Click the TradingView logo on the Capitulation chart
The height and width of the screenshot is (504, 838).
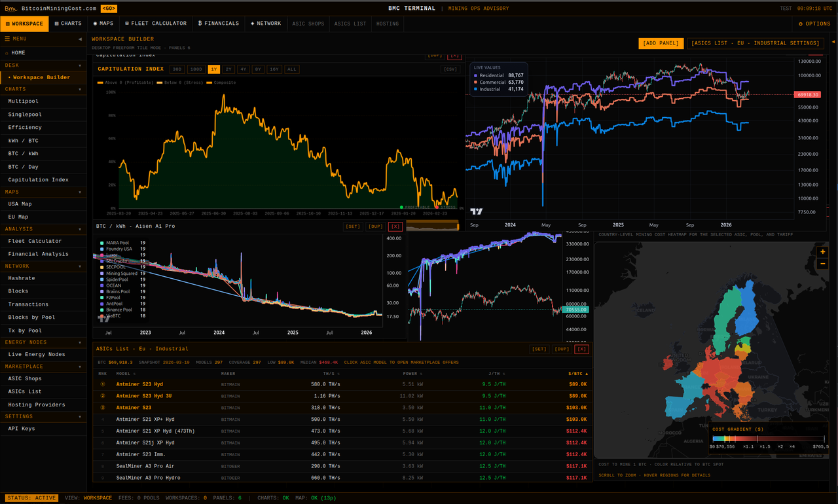pyautogui.click(x=477, y=211)
